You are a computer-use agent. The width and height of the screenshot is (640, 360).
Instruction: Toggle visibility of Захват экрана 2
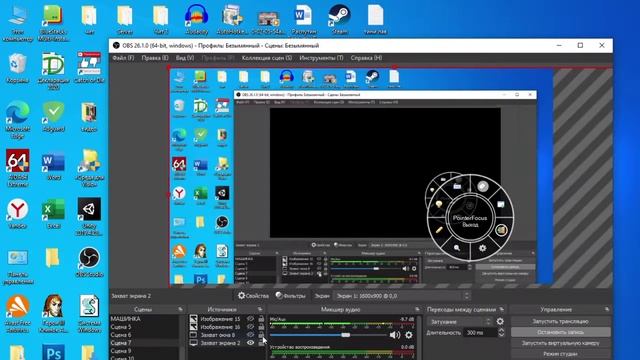pyautogui.click(x=250, y=343)
